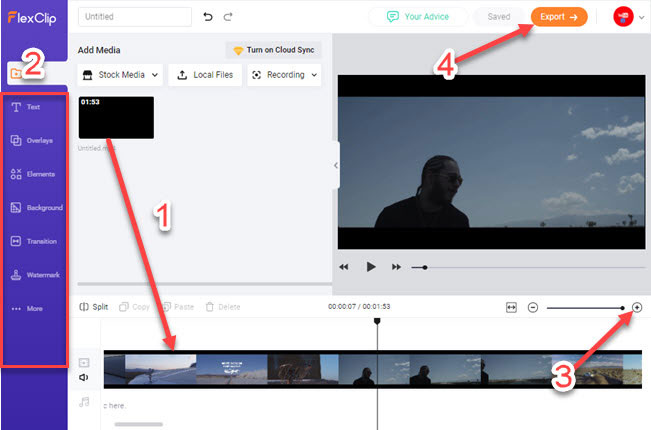Click the timeline playhead marker

[x=377, y=321]
